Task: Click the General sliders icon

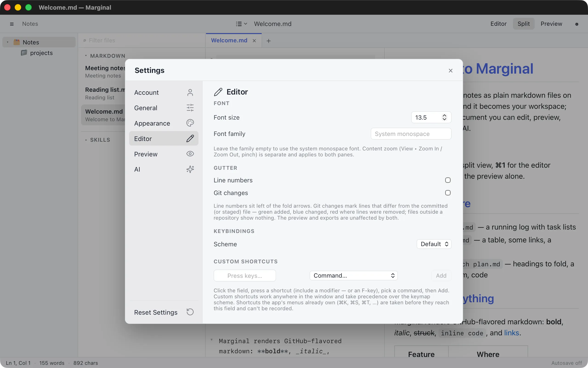Action: (x=190, y=108)
